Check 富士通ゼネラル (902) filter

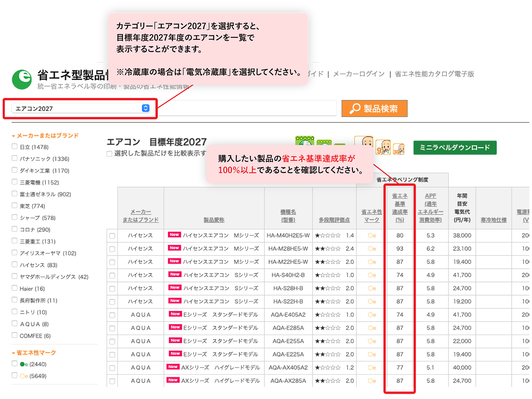click(x=15, y=194)
